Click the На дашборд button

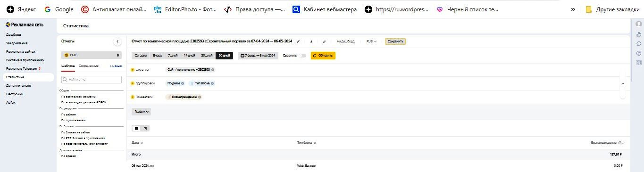click(345, 41)
